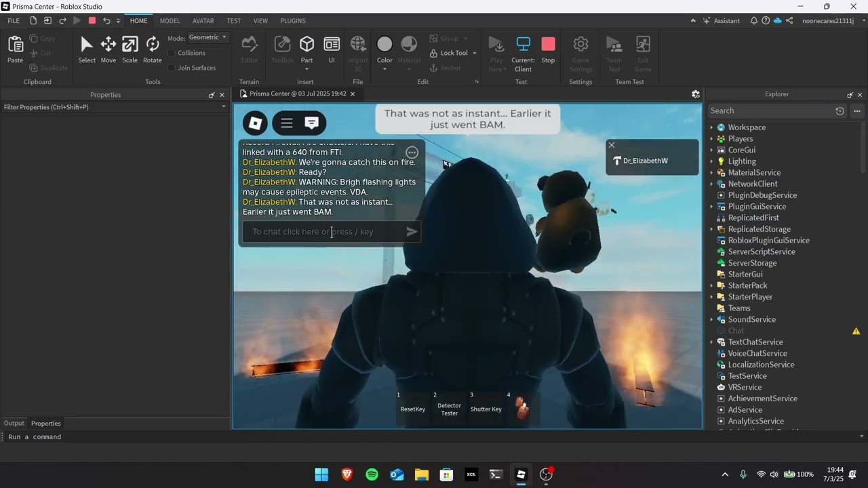Select ServerScriptService in Explorer

[x=762, y=251]
